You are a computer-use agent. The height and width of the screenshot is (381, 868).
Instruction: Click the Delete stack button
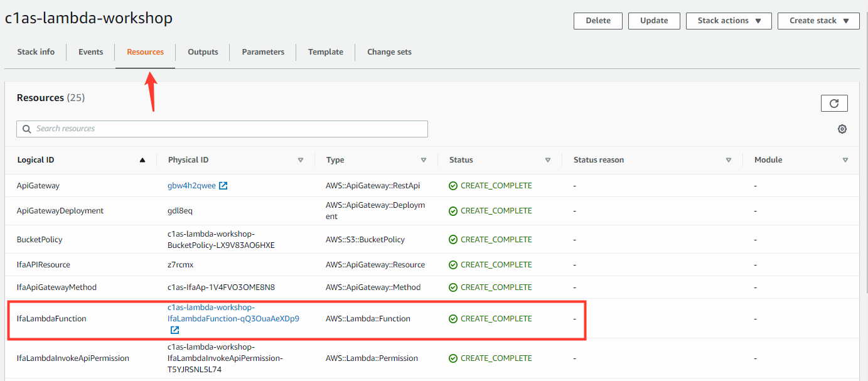click(597, 21)
